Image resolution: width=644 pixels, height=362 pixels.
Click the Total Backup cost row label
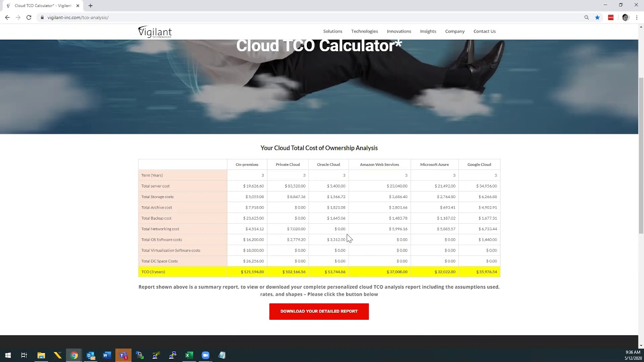[156, 218]
